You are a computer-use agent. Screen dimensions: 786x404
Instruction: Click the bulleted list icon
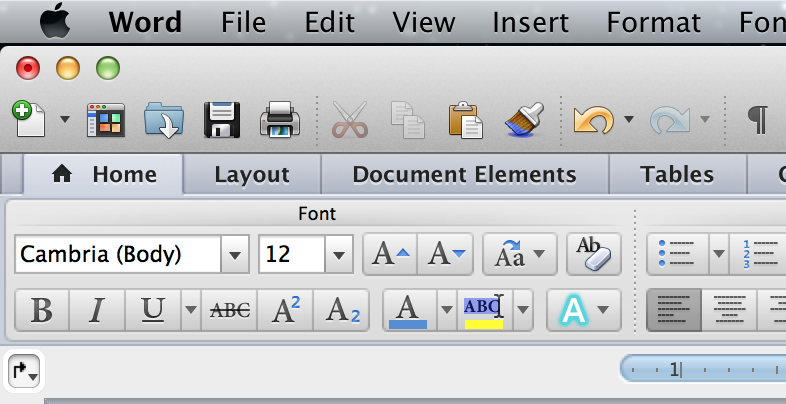tap(678, 254)
